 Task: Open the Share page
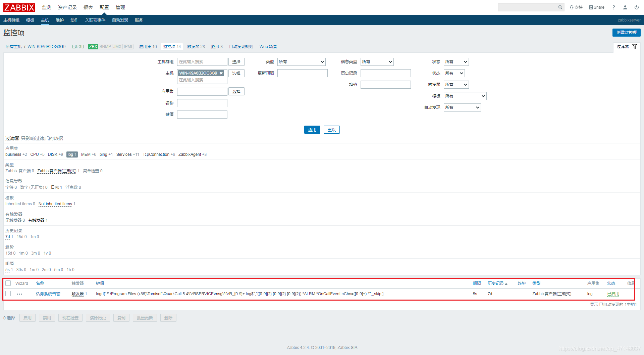(596, 7)
